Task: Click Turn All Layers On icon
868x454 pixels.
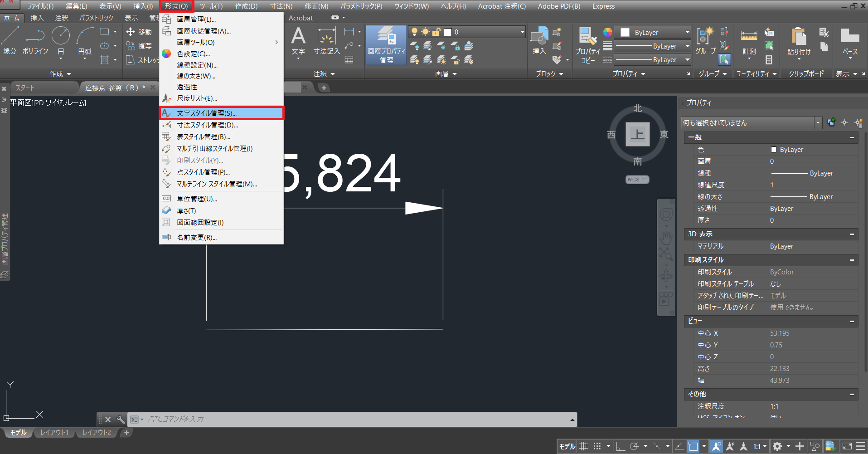Action: tap(414, 59)
